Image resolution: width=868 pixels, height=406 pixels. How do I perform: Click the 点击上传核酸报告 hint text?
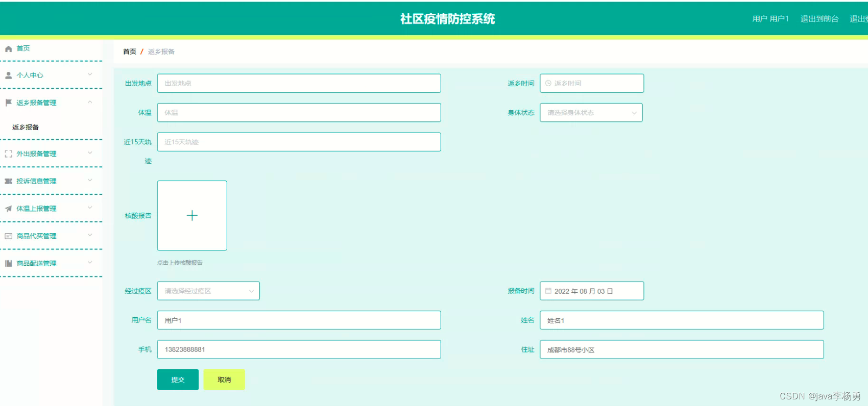[180, 263]
